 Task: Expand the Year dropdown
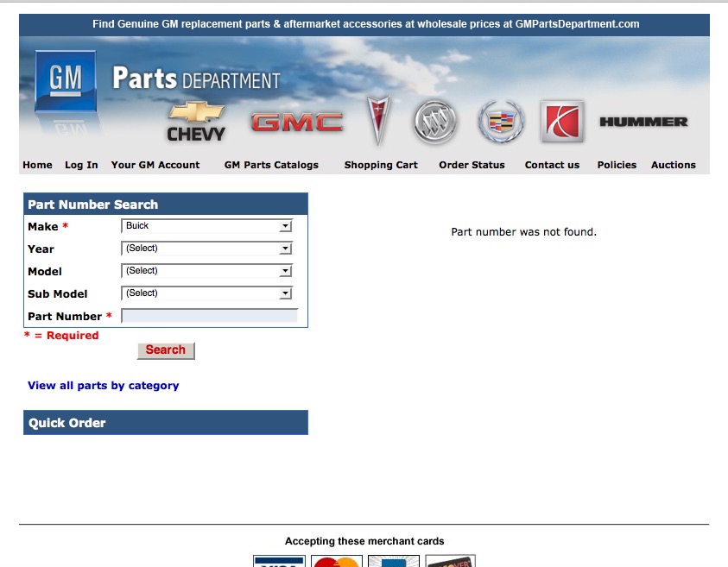(206, 249)
